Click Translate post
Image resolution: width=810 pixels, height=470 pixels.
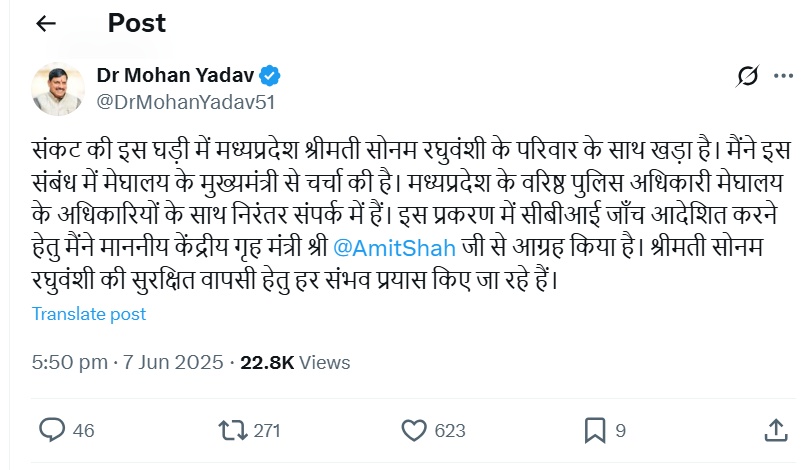coord(89,314)
